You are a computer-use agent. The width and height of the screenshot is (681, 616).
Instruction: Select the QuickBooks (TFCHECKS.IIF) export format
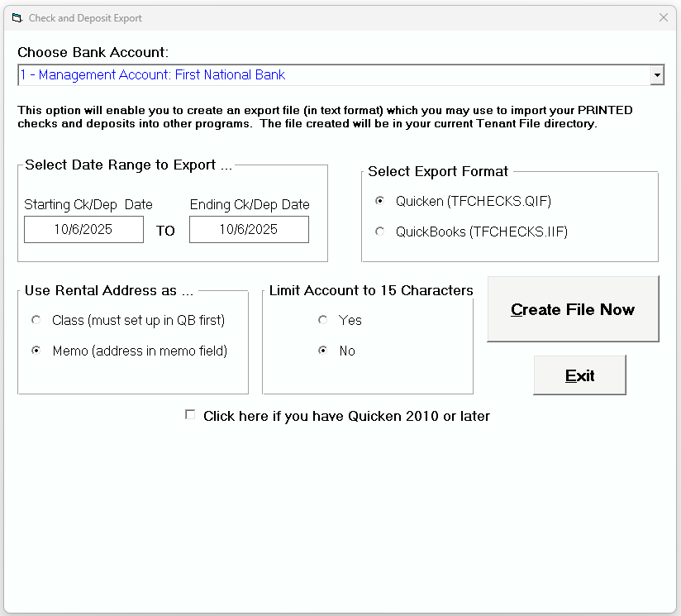coord(379,232)
